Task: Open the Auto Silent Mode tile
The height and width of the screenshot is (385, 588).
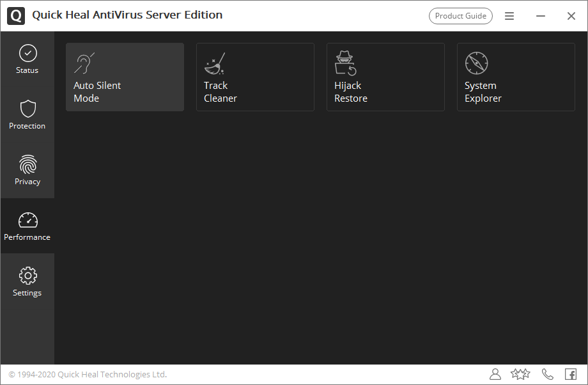Action: pos(125,77)
